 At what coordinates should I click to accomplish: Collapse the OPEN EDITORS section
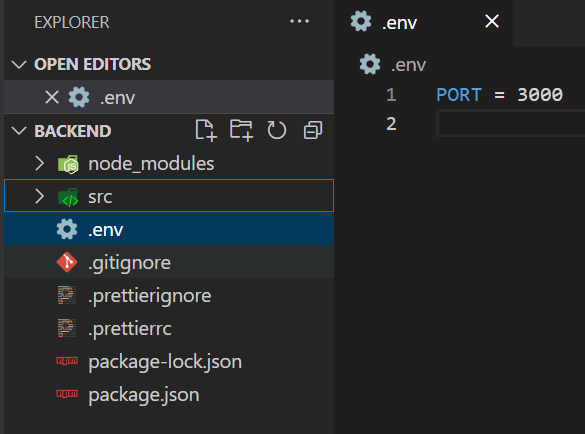[x=19, y=64]
